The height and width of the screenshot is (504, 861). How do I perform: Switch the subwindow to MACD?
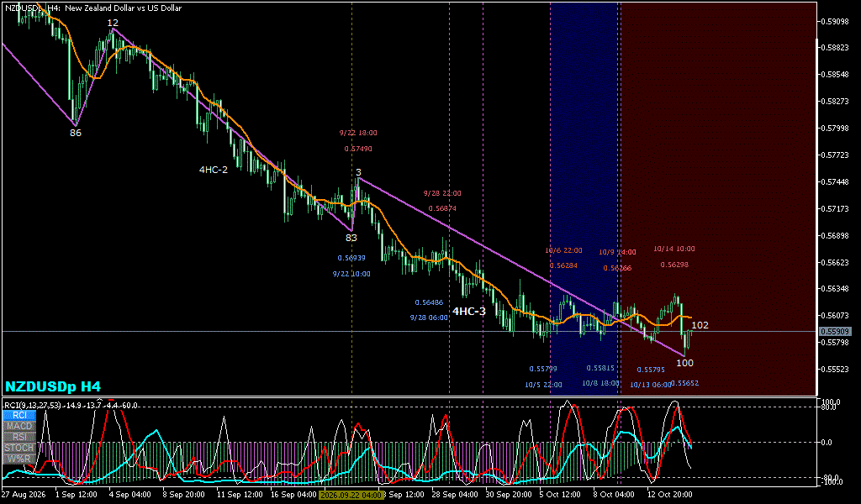click(x=19, y=426)
